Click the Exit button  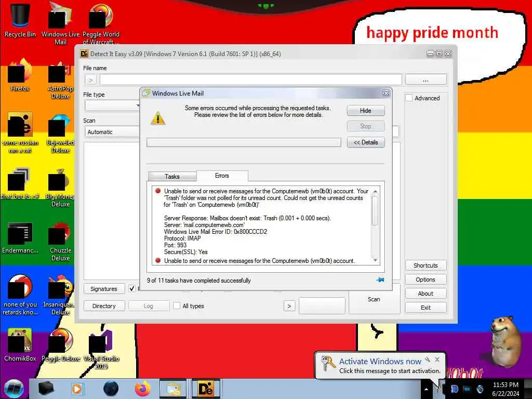[425, 308]
